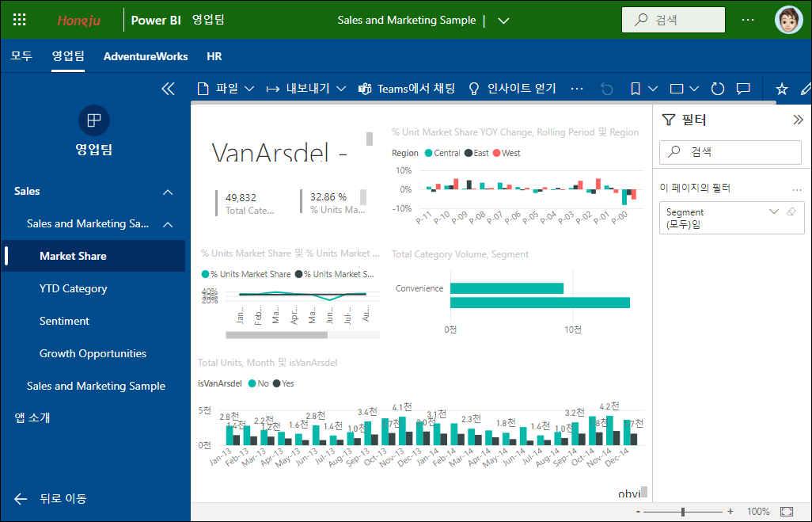Click the edit pencil icon
This screenshot has width=812, height=522.
coord(805,89)
